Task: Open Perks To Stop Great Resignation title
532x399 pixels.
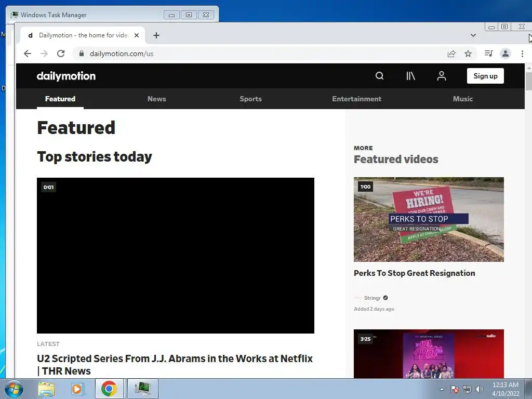Action: (414, 273)
